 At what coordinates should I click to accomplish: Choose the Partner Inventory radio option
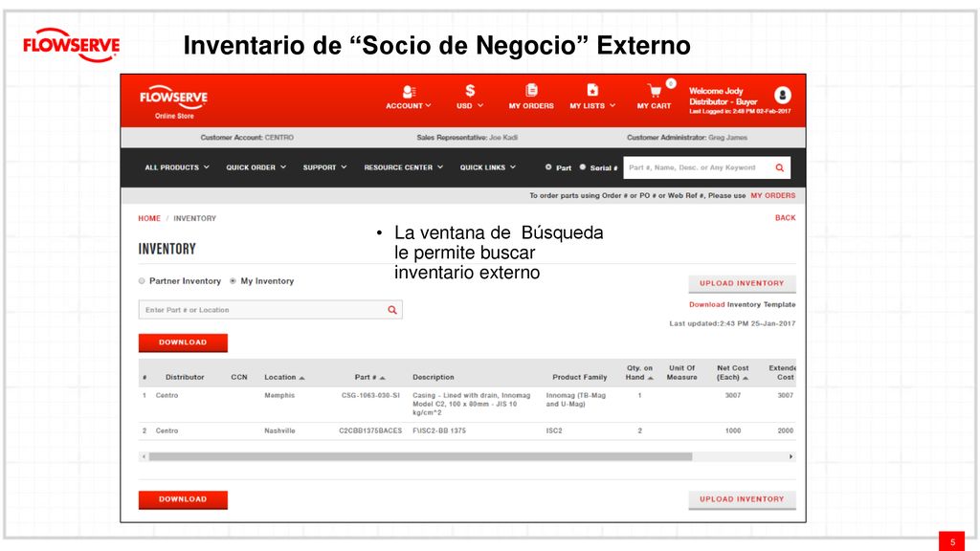pyautogui.click(x=142, y=281)
